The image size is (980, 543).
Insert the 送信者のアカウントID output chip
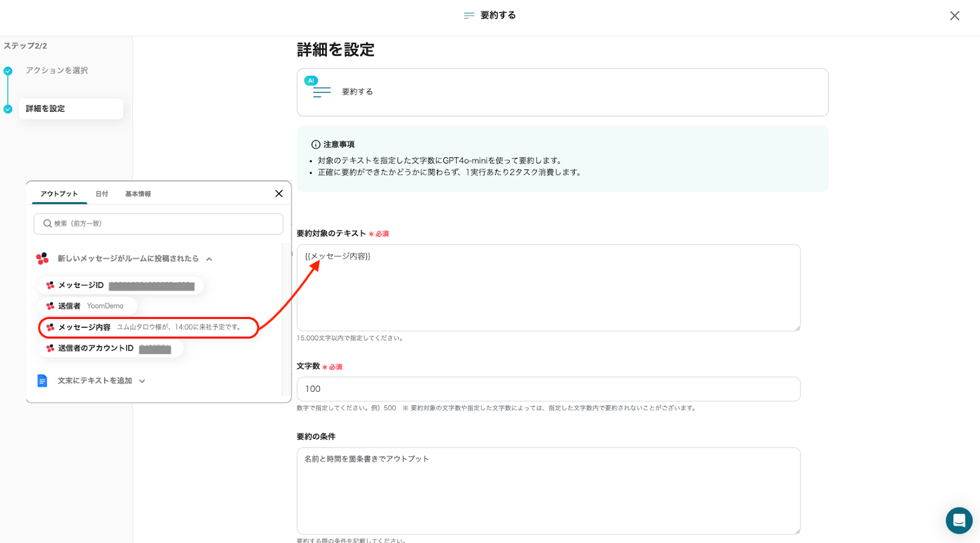(111, 348)
